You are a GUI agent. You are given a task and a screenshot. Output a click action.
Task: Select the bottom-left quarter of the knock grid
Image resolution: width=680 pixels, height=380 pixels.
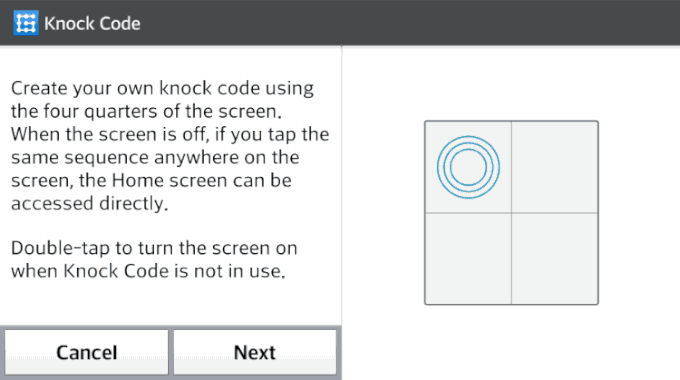(x=468, y=259)
